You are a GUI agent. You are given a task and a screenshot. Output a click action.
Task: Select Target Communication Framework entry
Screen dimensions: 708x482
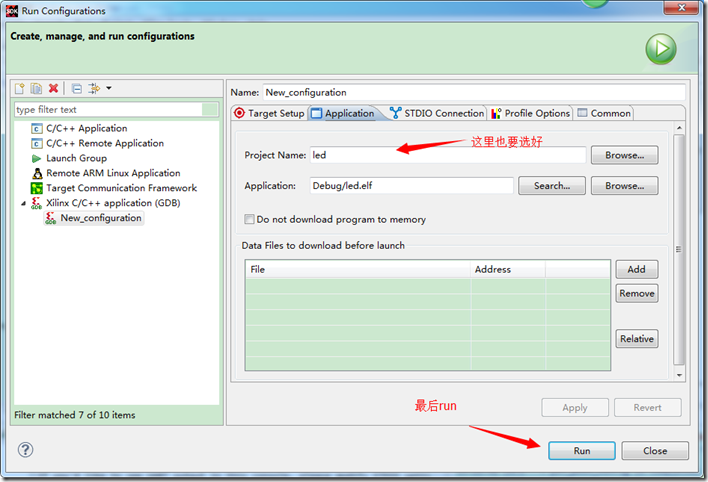pos(121,188)
